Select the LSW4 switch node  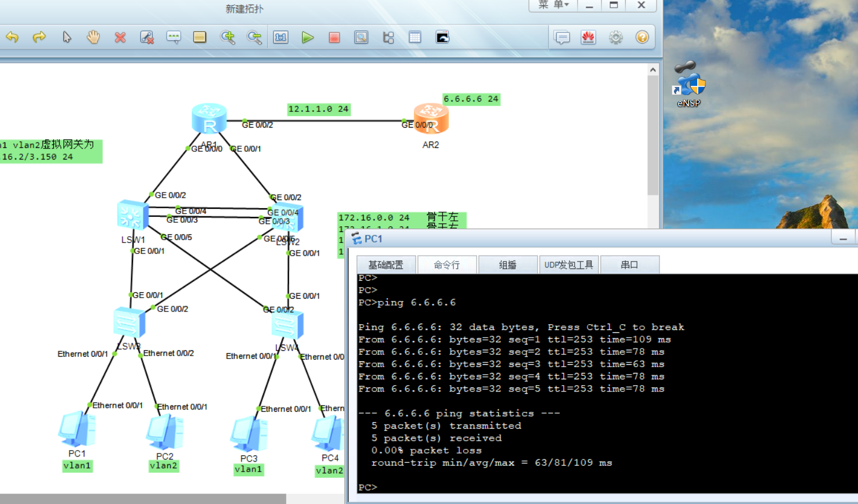tap(287, 325)
